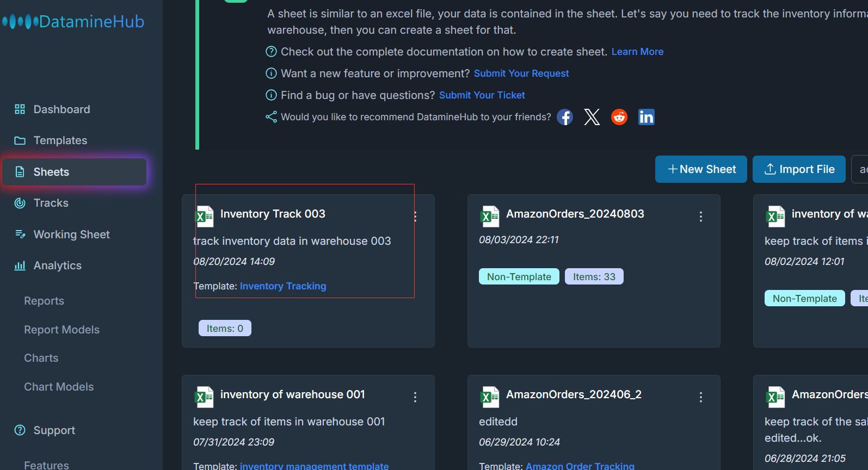Follow Submit Your Request link
Screen dimensions: 868x470
(521, 73)
